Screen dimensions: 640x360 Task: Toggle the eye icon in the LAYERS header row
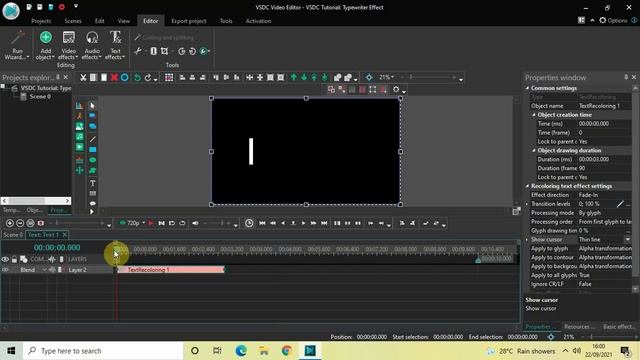(x=5, y=259)
